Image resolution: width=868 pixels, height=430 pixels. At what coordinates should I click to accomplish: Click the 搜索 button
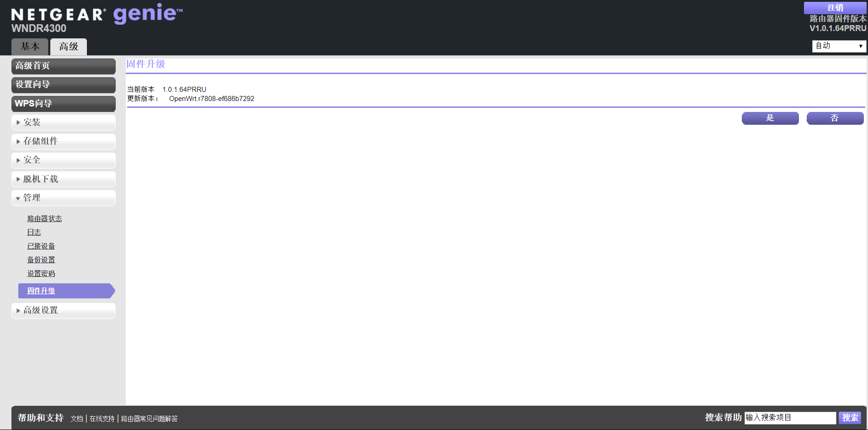click(x=850, y=418)
